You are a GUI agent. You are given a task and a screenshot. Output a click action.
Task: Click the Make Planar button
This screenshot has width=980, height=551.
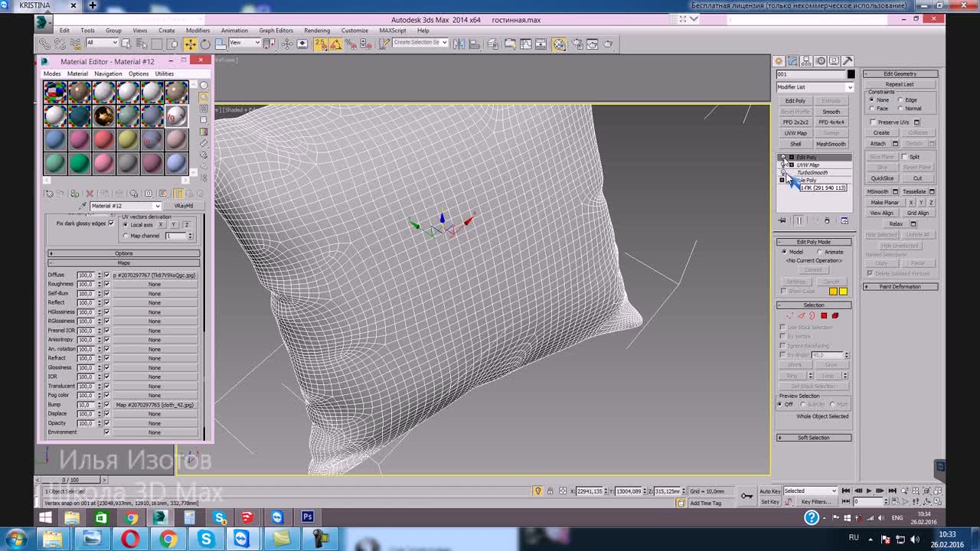coord(885,203)
